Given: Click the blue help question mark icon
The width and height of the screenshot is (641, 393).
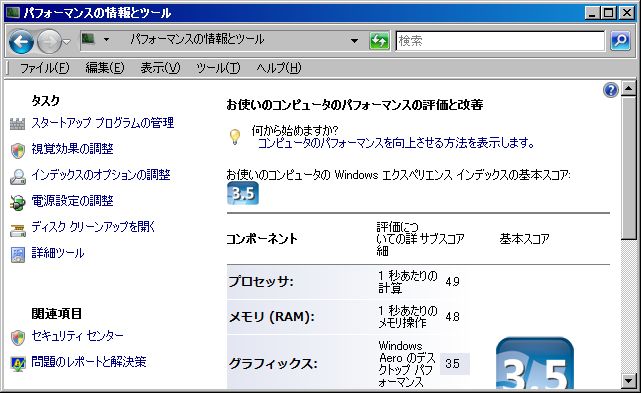Looking at the screenshot, I should tap(610, 90).
